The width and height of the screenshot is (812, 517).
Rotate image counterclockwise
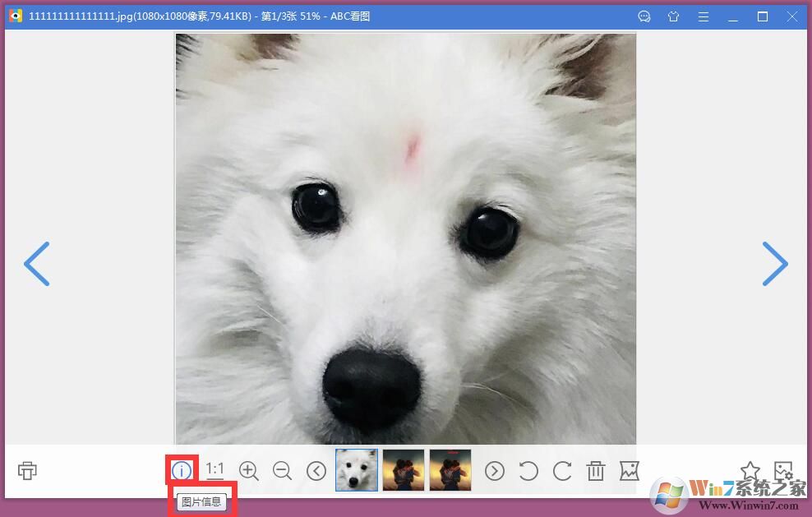coord(528,470)
